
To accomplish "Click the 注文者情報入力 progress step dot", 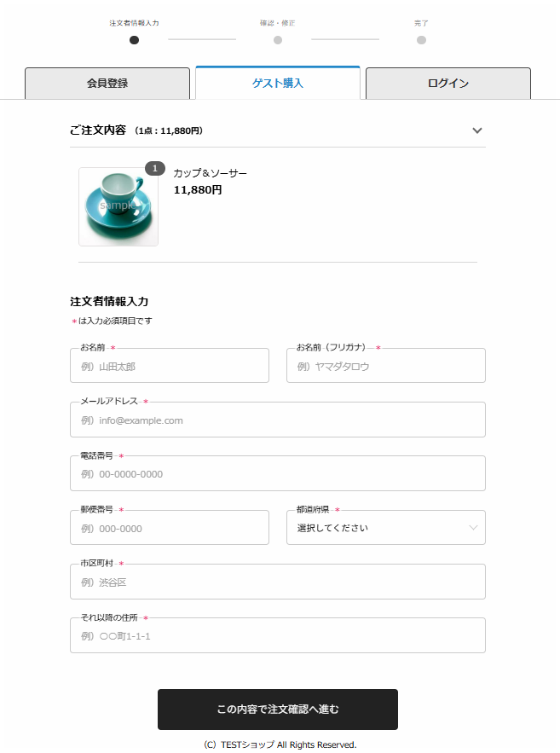I will click(135, 40).
